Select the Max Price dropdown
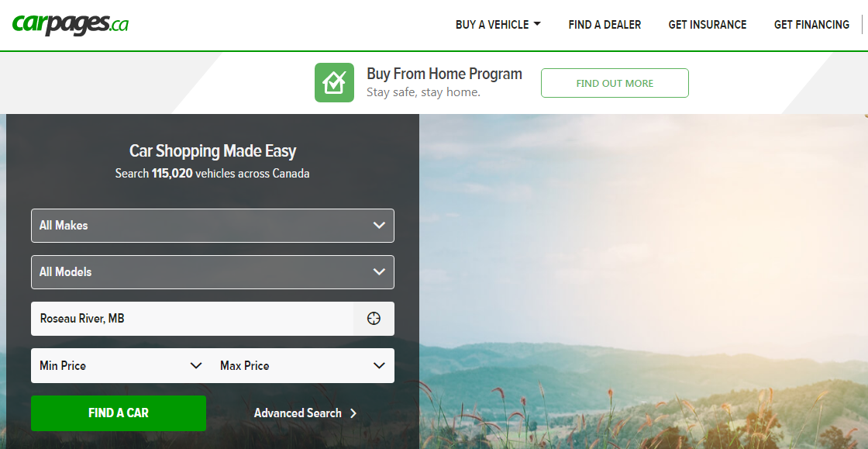 click(302, 366)
